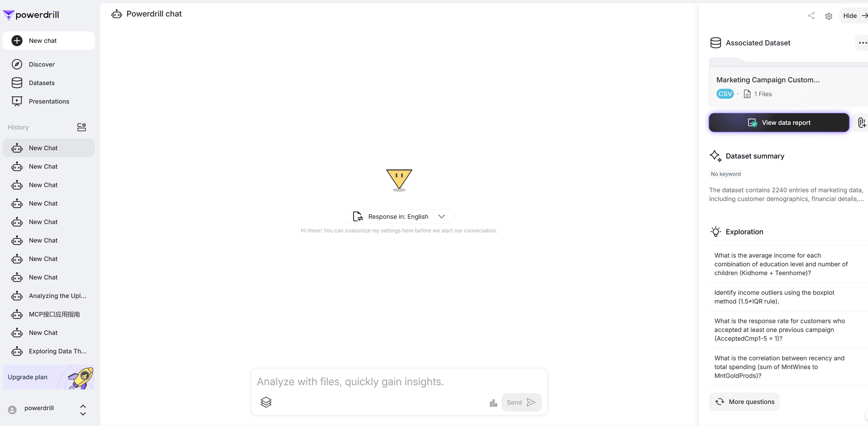Click the history management icon beside History
868x426 pixels.
[82, 127]
